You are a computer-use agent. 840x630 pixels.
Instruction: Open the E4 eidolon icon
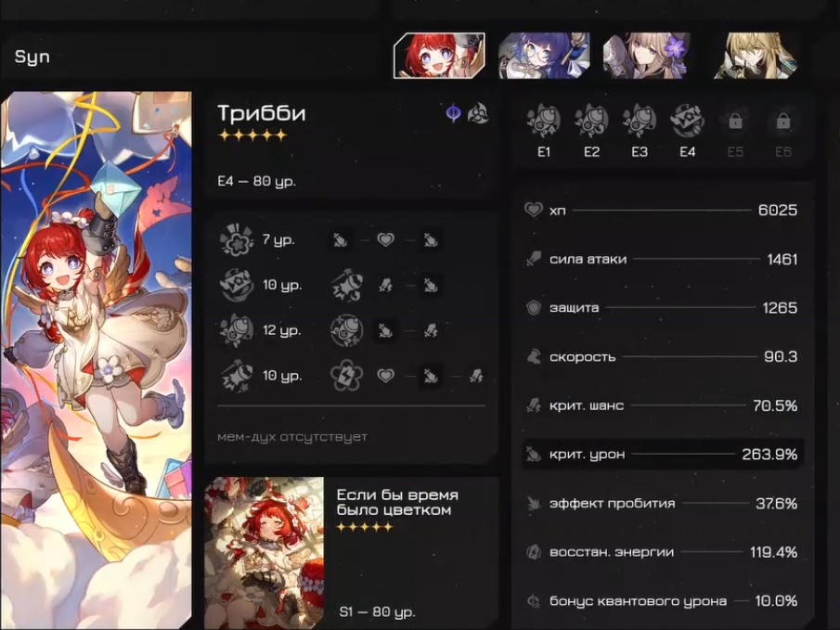pos(688,121)
